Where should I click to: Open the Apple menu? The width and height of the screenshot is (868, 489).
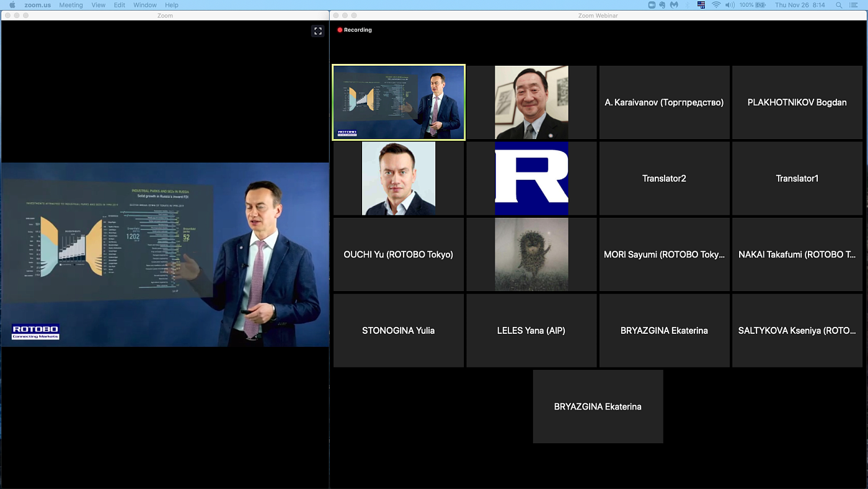point(12,5)
